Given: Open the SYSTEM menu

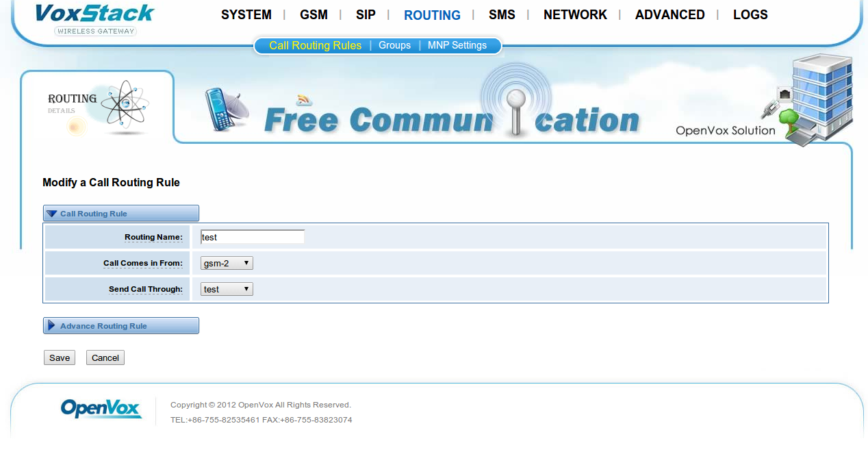Looking at the screenshot, I should (x=246, y=15).
